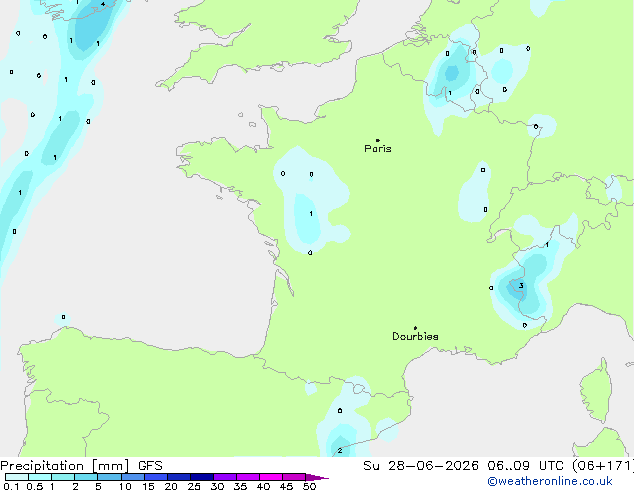The image size is (634, 490).
Task: Click the '0.1' legend scale label
Action: 11,486
